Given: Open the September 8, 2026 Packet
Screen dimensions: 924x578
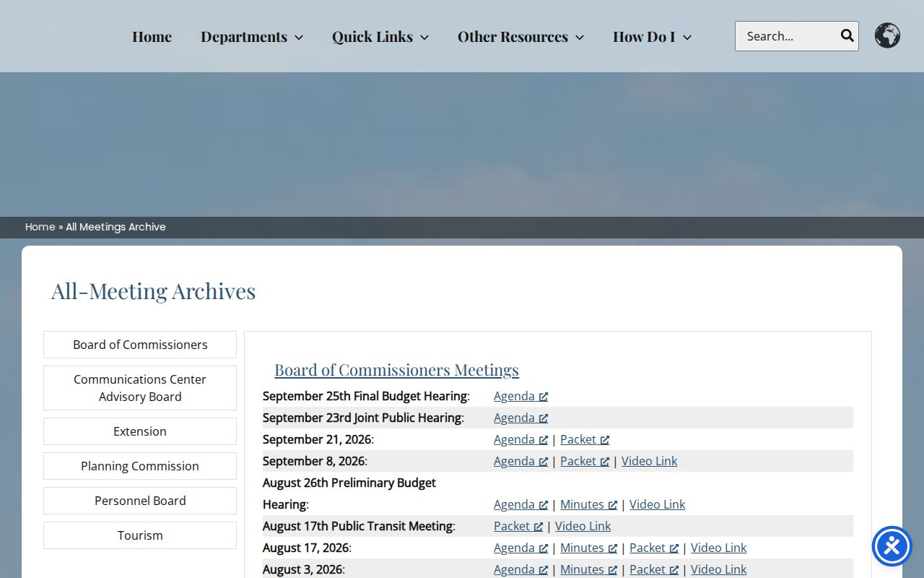Looking at the screenshot, I should click(x=585, y=461).
